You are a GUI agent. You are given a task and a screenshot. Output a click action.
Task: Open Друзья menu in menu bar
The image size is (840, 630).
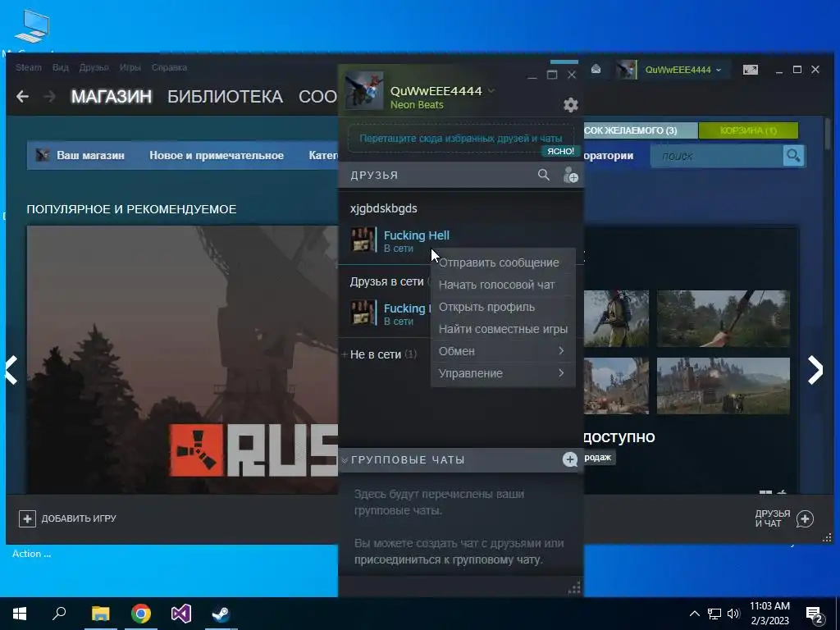click(94, 67)
